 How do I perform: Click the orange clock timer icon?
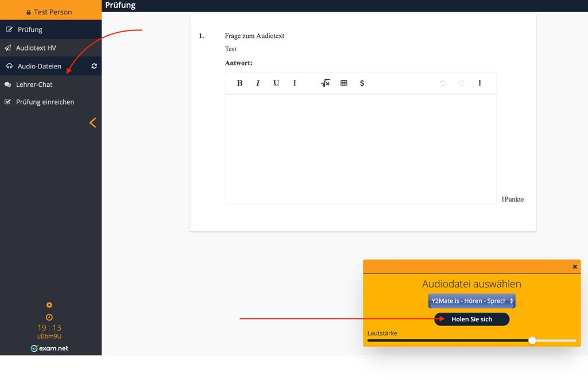49,317
